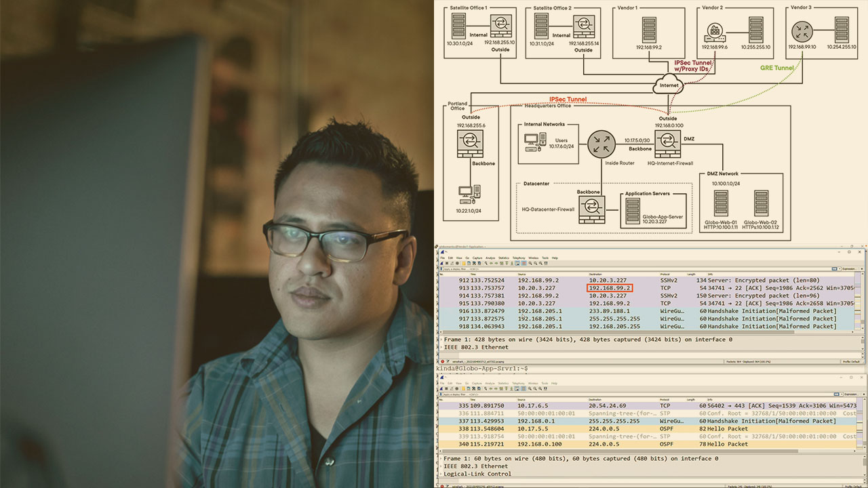The width and height of the screenshot is (868, 488).
Task: Select the Inside Router icon
Action: (601, 143)
